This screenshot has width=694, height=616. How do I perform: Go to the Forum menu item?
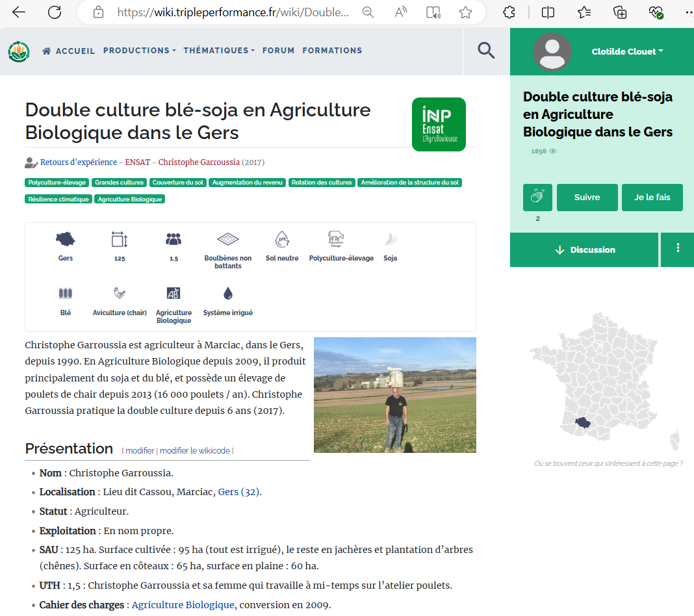278,51
